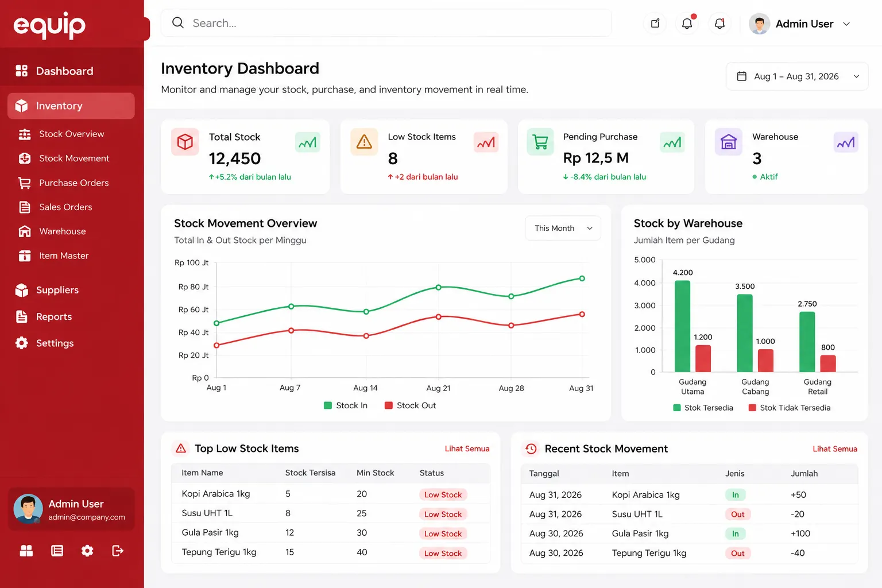Click the Gudang Cabang 3.500 green bar

coord(745,333)
